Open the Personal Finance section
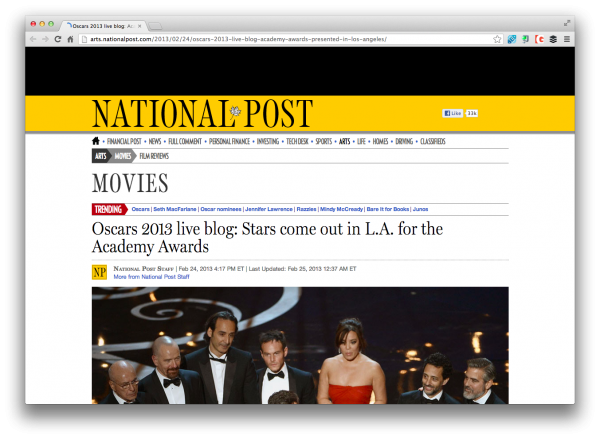The width and height of the screenshot is (600, 439). tap(229, 141)
